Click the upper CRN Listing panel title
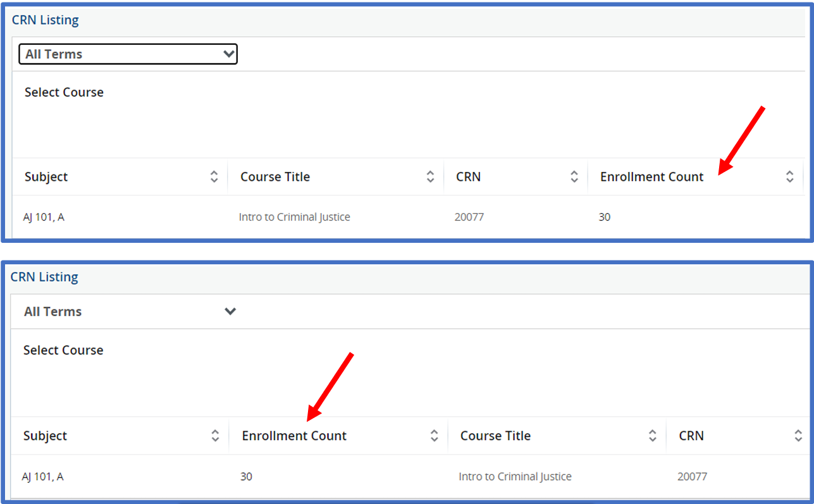 coord(46,20)
